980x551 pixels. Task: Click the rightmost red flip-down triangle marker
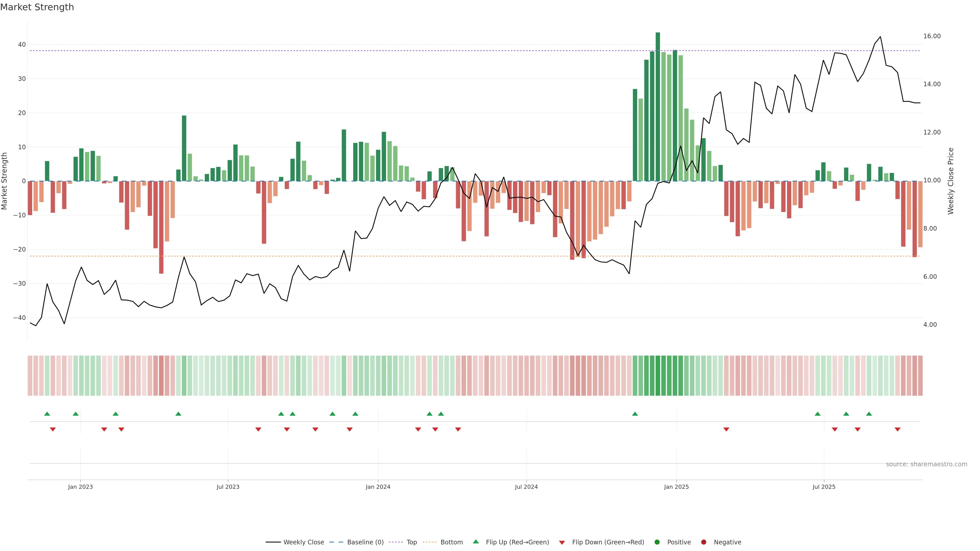pyautogui.click(x=898, y=429)
